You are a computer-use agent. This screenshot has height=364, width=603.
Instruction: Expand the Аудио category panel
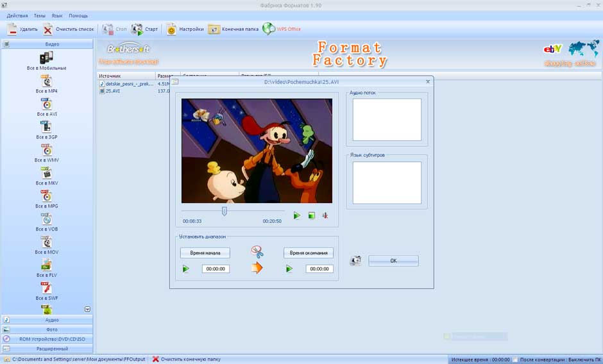(x=47, y=319)
